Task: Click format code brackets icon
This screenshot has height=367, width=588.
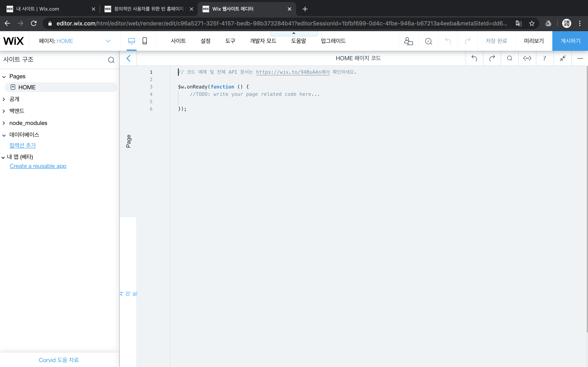Action: tap(527, 58)
